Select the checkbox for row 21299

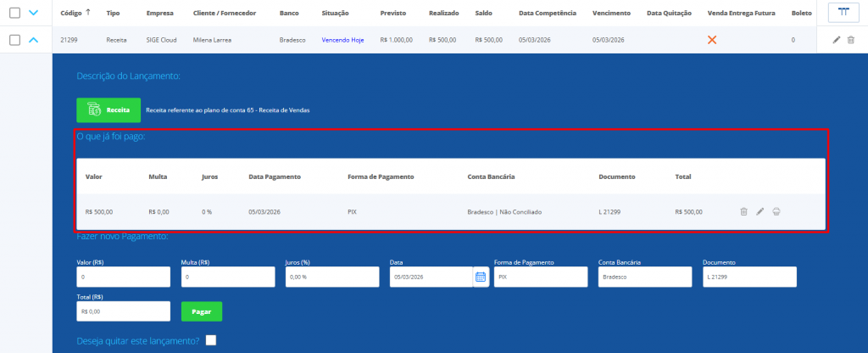point(14,40)
